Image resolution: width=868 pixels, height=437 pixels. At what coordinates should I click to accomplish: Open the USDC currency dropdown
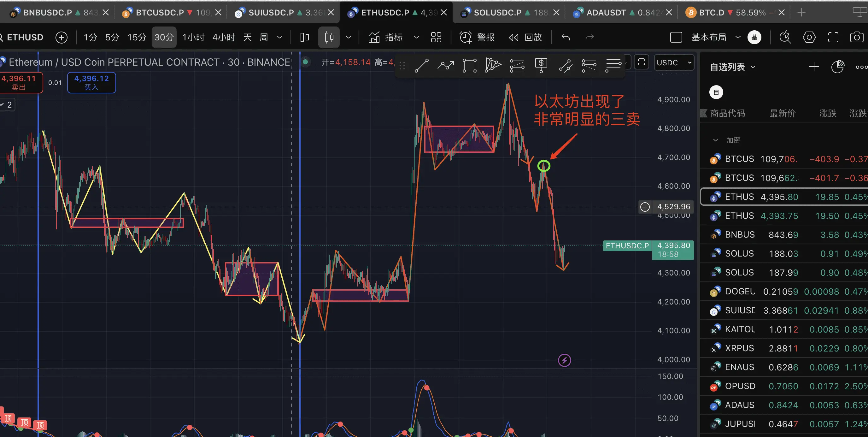pos(674,63)
